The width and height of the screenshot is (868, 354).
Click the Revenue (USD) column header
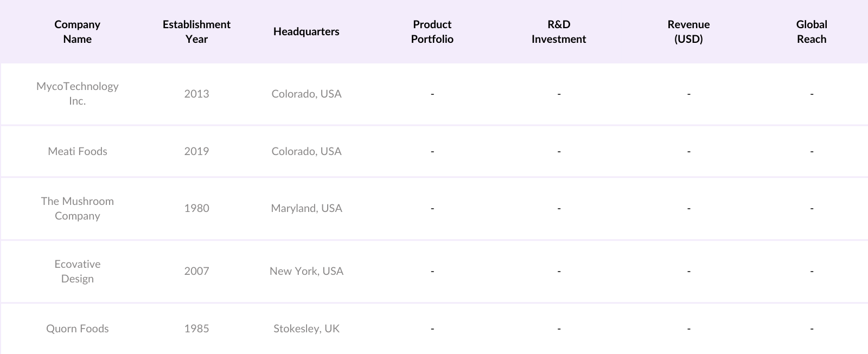[x=688, y=31]
